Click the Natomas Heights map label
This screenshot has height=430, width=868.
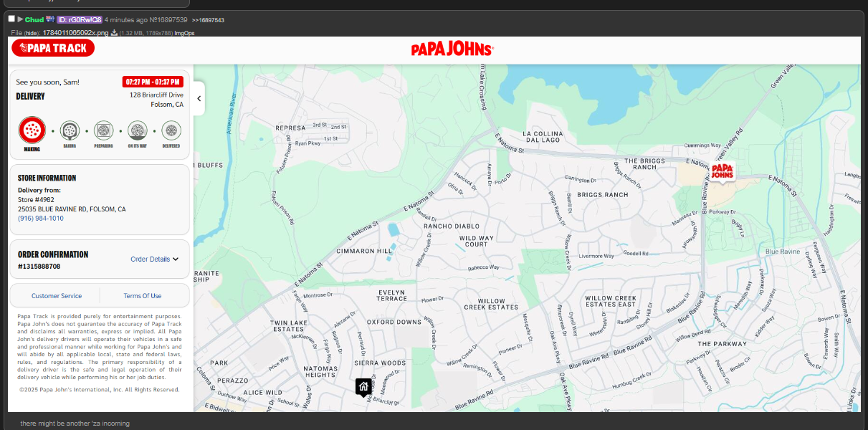[x=320, y=371]
